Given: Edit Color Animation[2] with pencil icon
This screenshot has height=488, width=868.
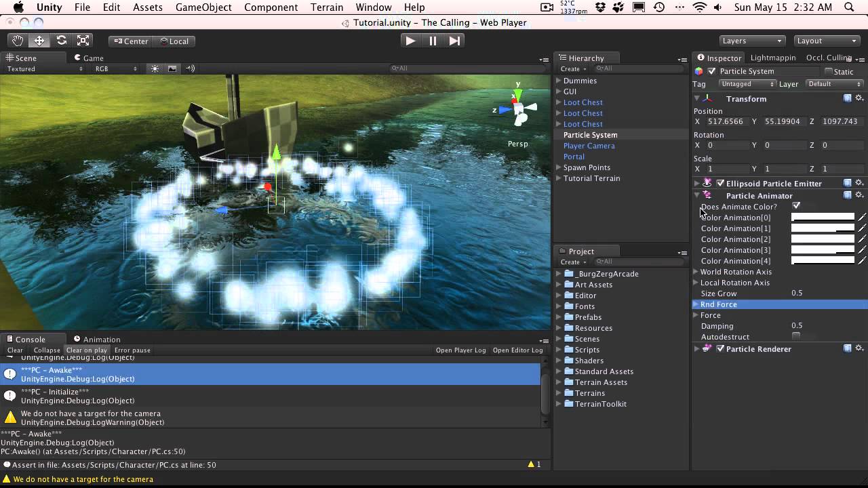Looking at the screenshot, I should pos(862,239).
